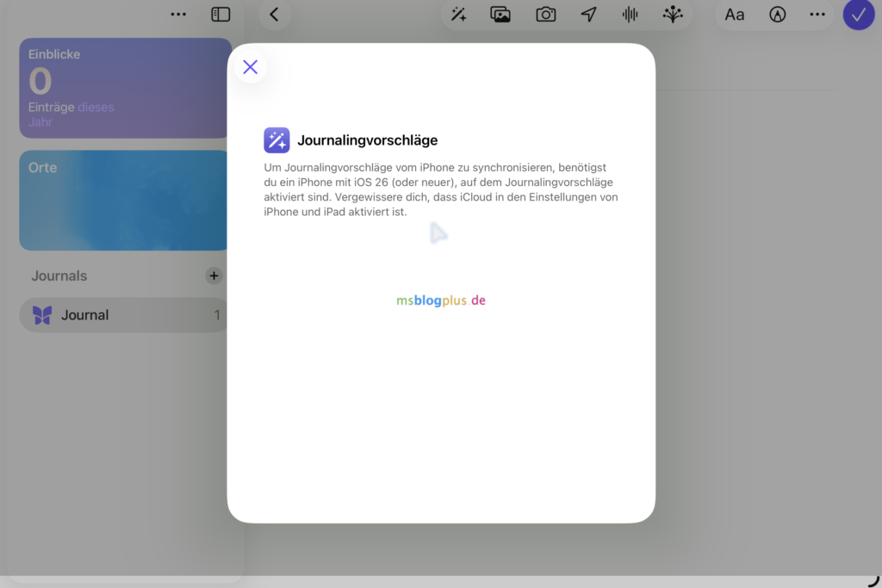Screen dimensions: 882x588
Task: Click the Journalingvorschläge app icon
Action: 276,140
